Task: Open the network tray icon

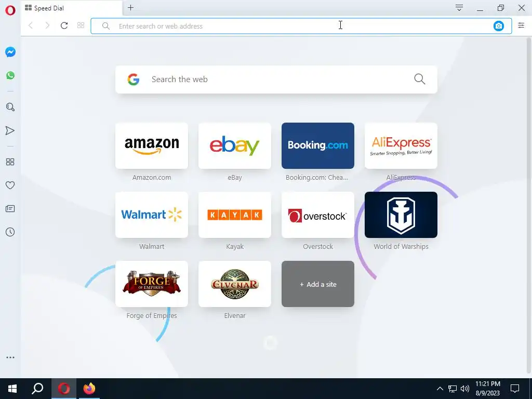Action: [x=453, y=389]
